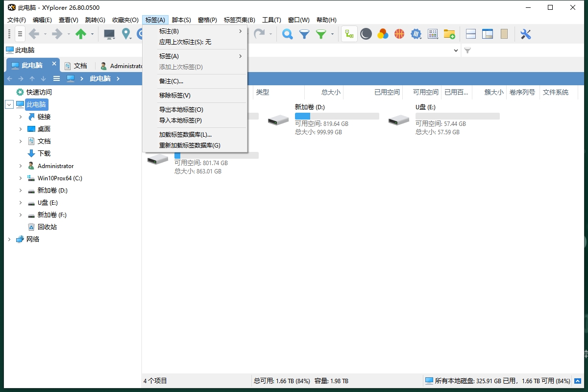Open the Find Files search icon

pyautogui.click(x=287, y=34)
